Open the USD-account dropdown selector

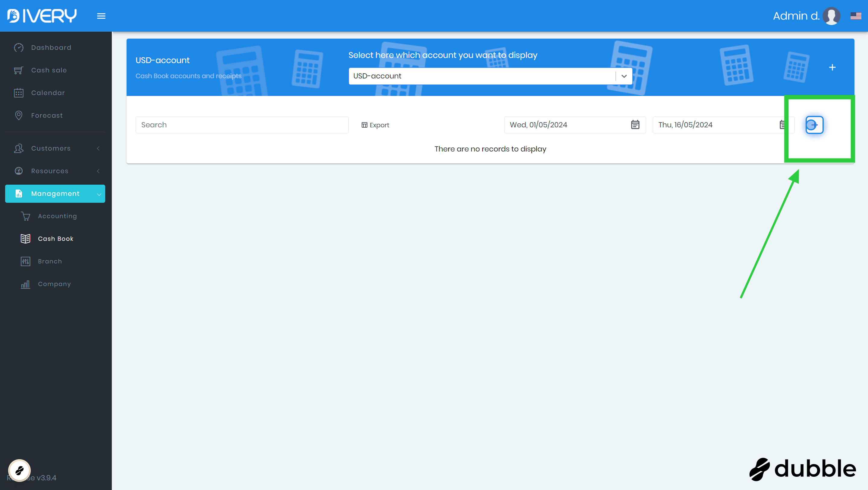click(490, 76)
